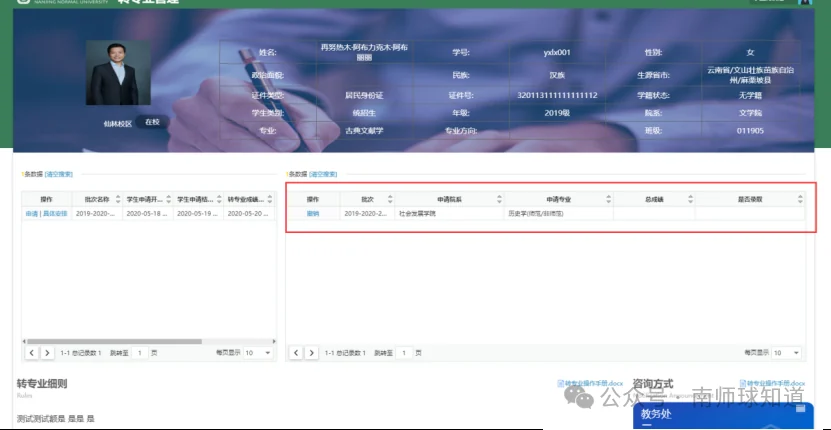Select the 2020-05-19 date cell
The image size is (831, 430).
coord(198,214)
